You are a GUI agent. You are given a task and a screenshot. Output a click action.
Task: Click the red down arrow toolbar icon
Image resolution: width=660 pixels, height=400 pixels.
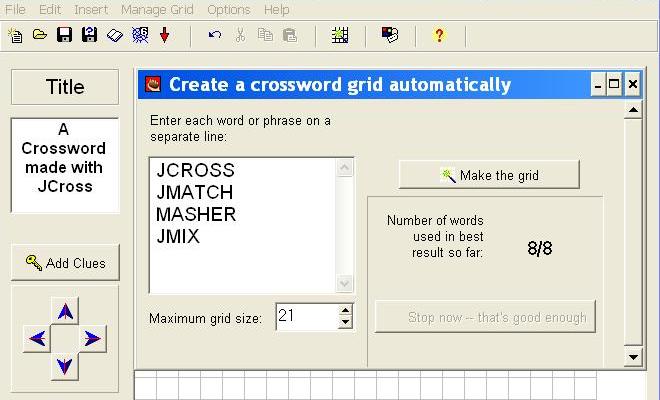(x=165, y=35)
